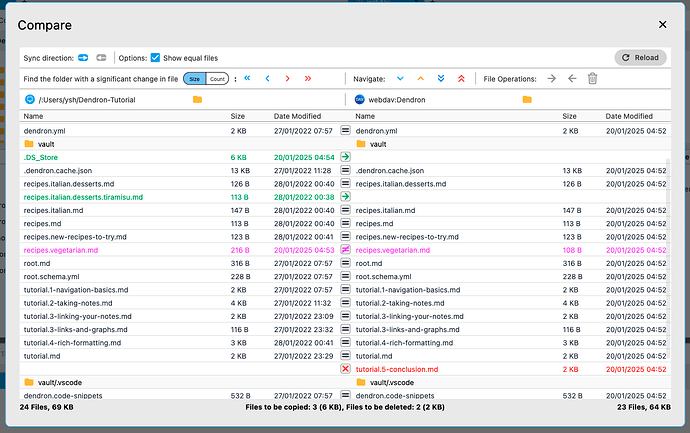Select right tutorial.3-links-and-graphs.md entry
690x433 pixels.
pos(407,330)
